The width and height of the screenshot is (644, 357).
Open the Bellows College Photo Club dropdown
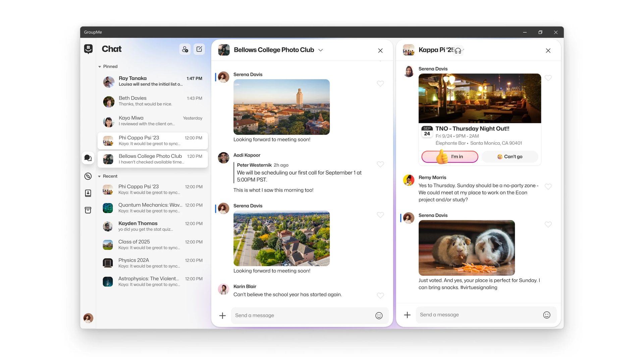(320, 50)
